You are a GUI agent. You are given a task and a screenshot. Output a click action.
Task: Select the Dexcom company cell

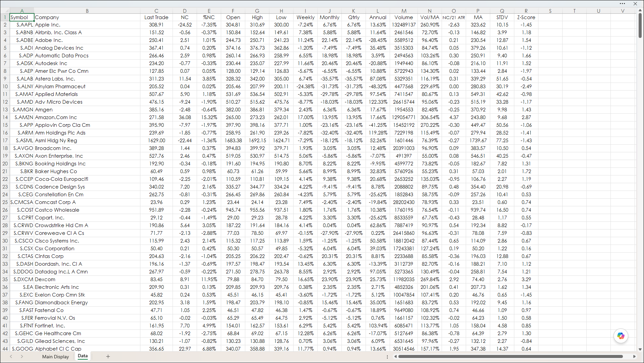(87, 279)
